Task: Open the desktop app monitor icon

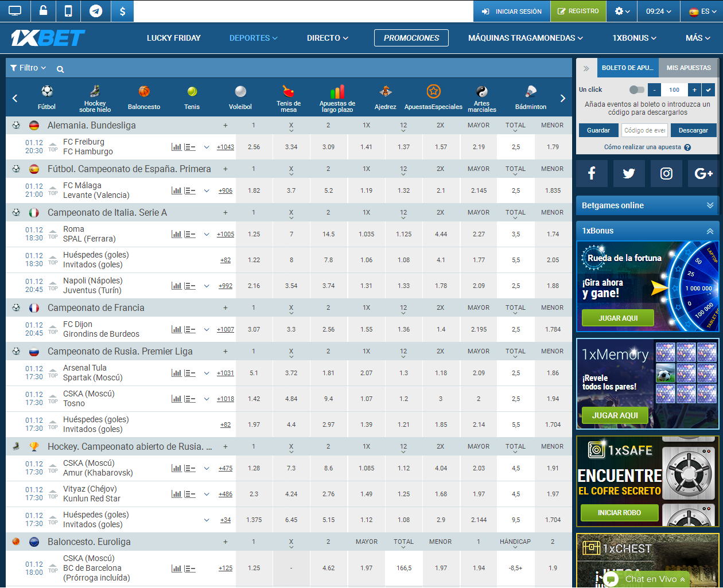Action: click(15, 11)
